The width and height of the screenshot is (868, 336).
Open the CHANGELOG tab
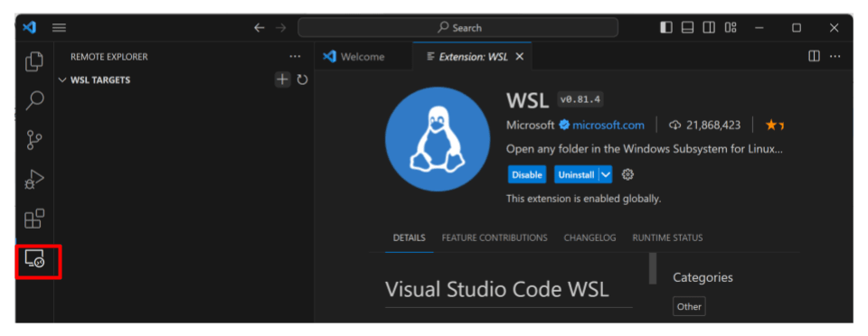(590, 238)
